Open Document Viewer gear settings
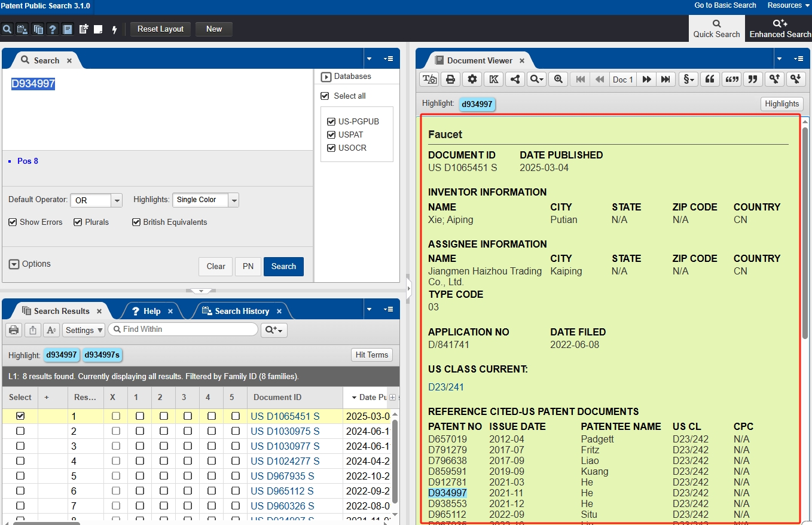This screenshot has height=525, width=812. pyautogui.click(x=472, y=80)
